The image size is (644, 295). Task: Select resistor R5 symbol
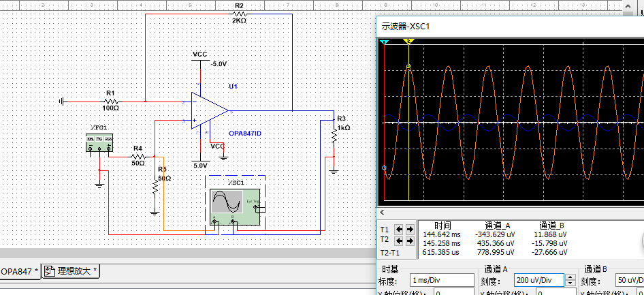tap(155, 186)
